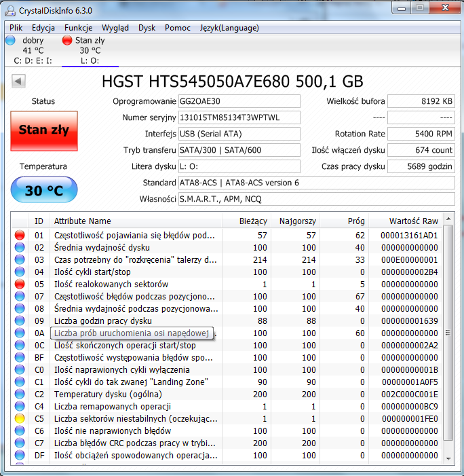Click the blue status icon of attribute 02
This screenshot has width=464, height=476.
click(20, 247)
